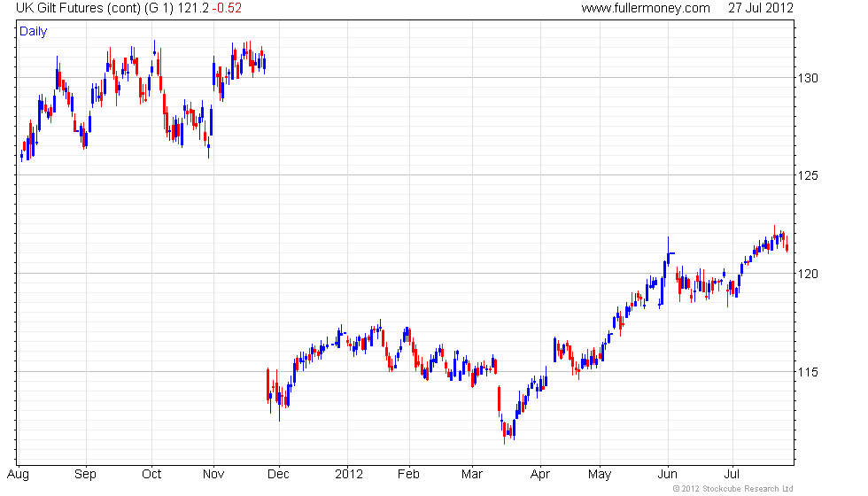Click the Jun axis label
Viewport: 868px width, 496px height.
click(x=667, y=475)
